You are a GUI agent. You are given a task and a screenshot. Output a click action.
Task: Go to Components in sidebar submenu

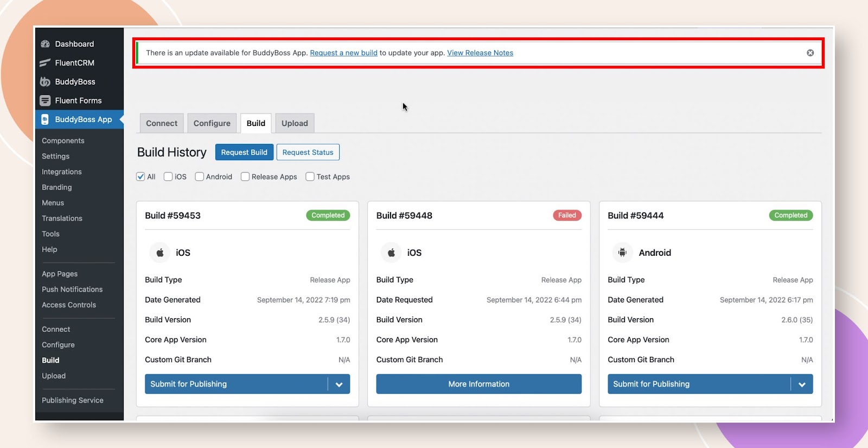point(63,141)
